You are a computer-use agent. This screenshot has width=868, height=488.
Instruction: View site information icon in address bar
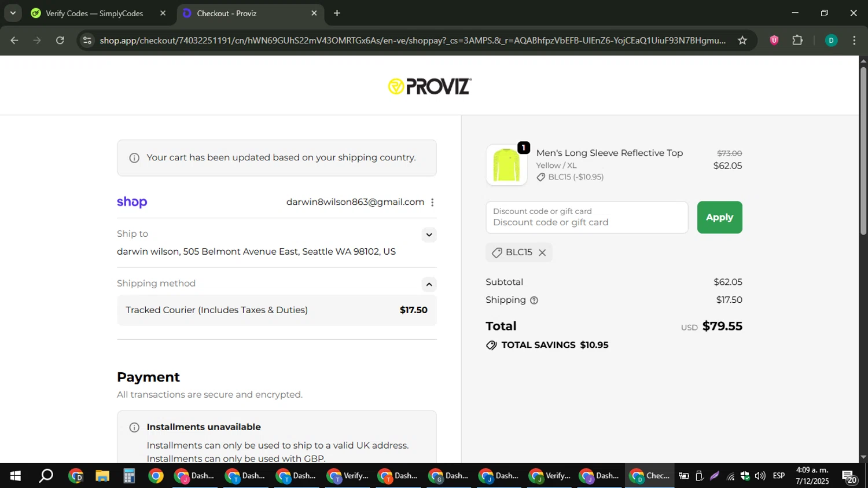pos(87,41)
